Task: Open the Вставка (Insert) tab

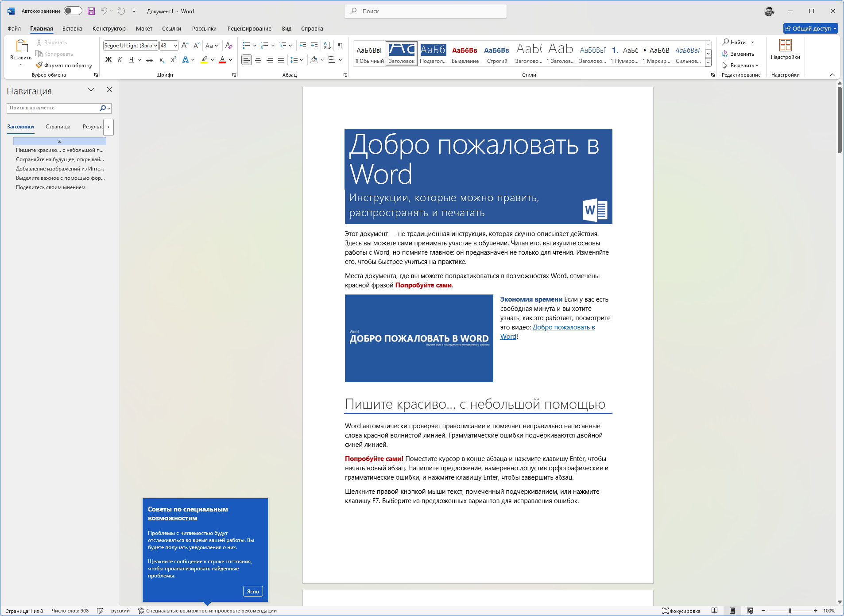Action: tap(72, 29)
